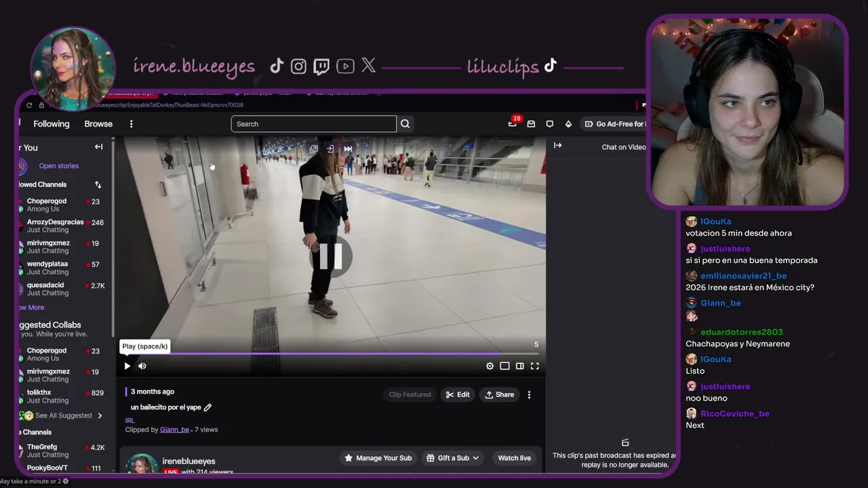Click the Share button
Viewport: 868px width, 488px height.
[x=500, y=394]
